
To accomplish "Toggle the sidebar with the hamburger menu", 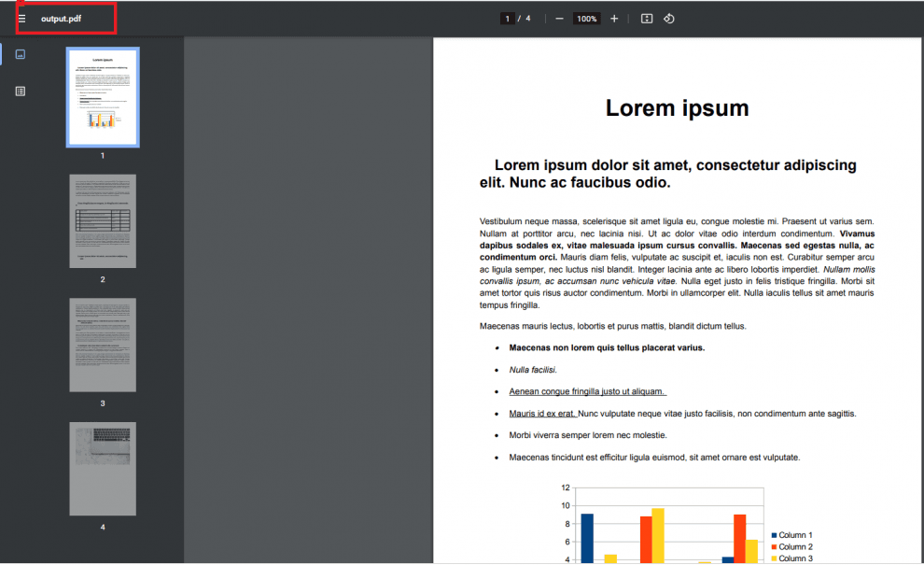I will 21,19.
